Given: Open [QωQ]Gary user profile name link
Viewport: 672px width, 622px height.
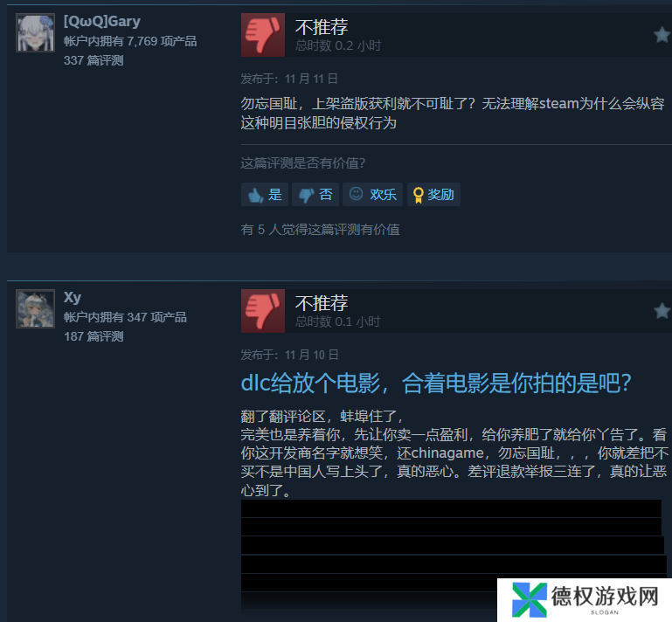Looking at the screenshot, I should point(102,21).
